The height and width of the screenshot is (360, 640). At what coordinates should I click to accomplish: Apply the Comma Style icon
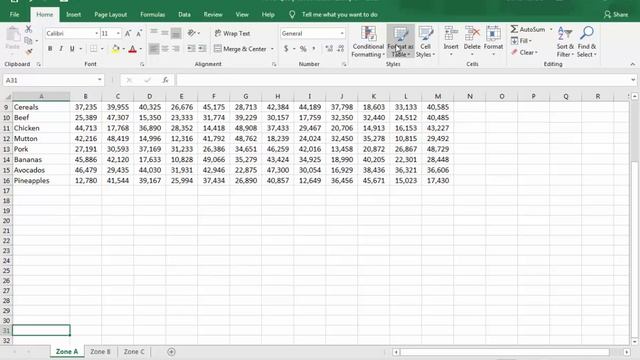pyautogui.click(x=314, y=49)
